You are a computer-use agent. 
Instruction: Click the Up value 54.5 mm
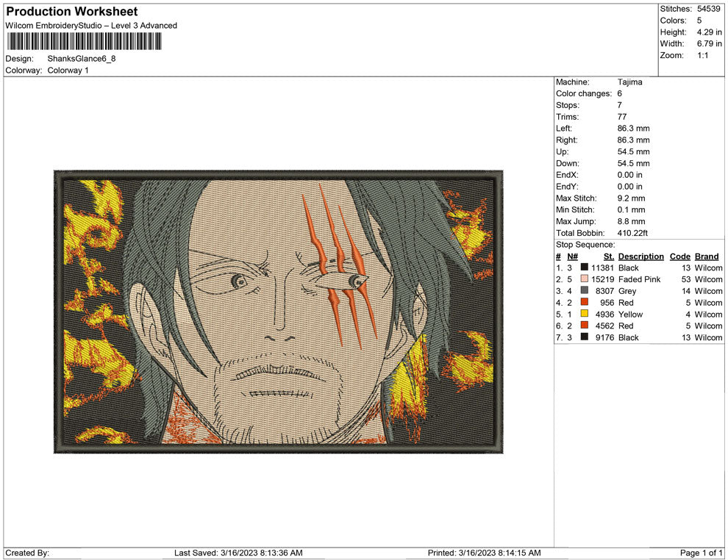tap(633, 151)
